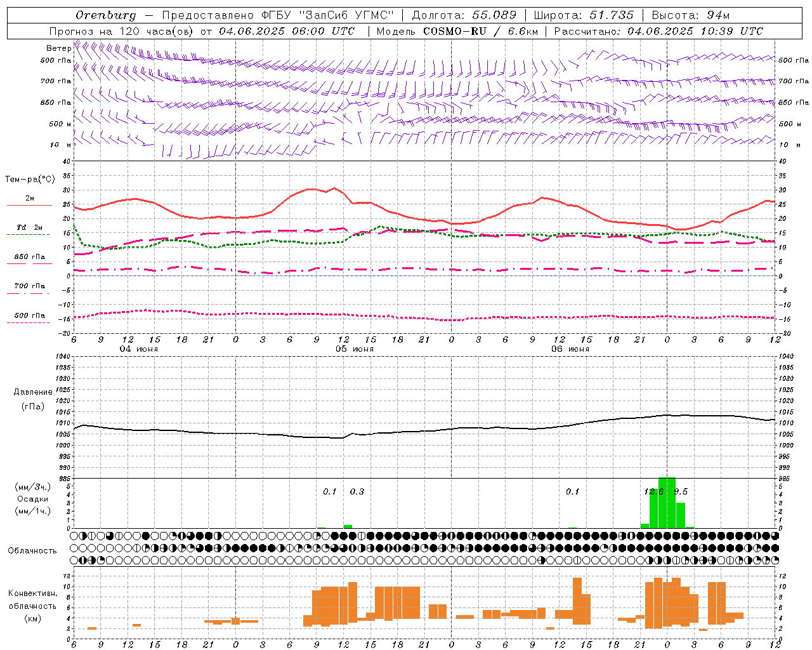Click the 04 июня date label

pos(139,349)
